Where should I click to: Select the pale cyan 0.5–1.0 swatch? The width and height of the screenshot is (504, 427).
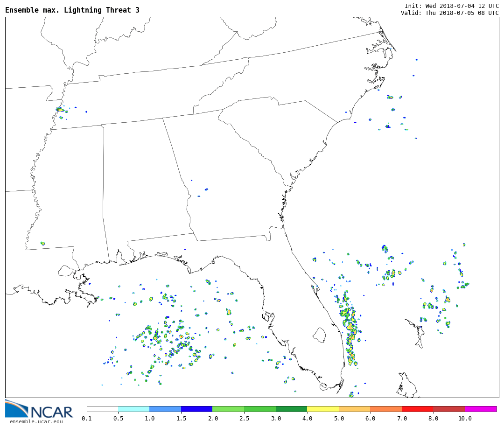coord(134,409)
